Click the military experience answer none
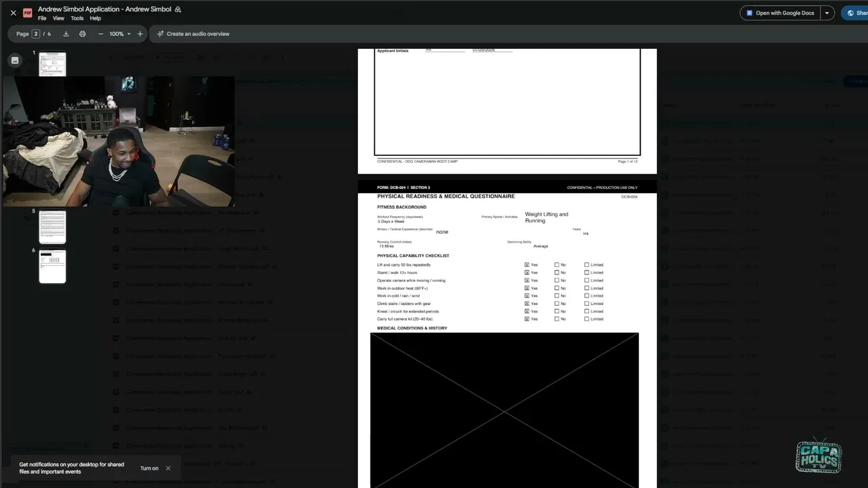 (442, 232)
